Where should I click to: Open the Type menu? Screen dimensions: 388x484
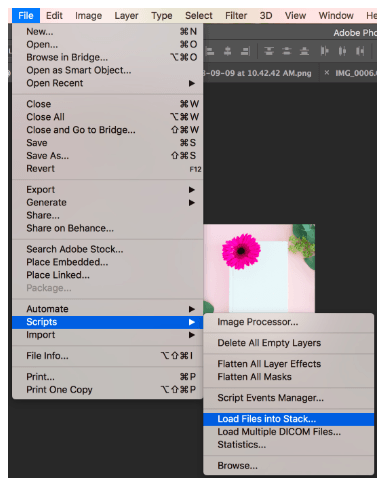pos(162,16)
